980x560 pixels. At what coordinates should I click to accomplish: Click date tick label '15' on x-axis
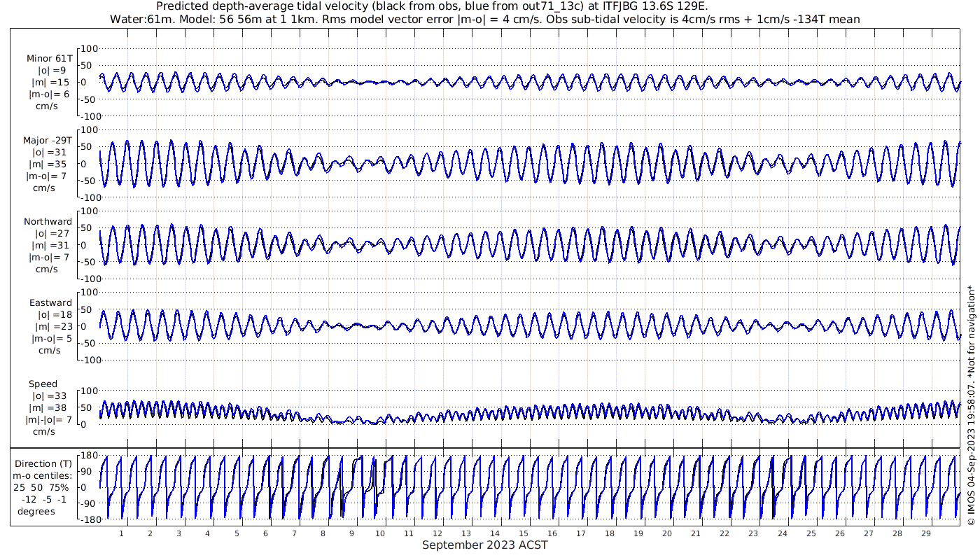(524, 533)
